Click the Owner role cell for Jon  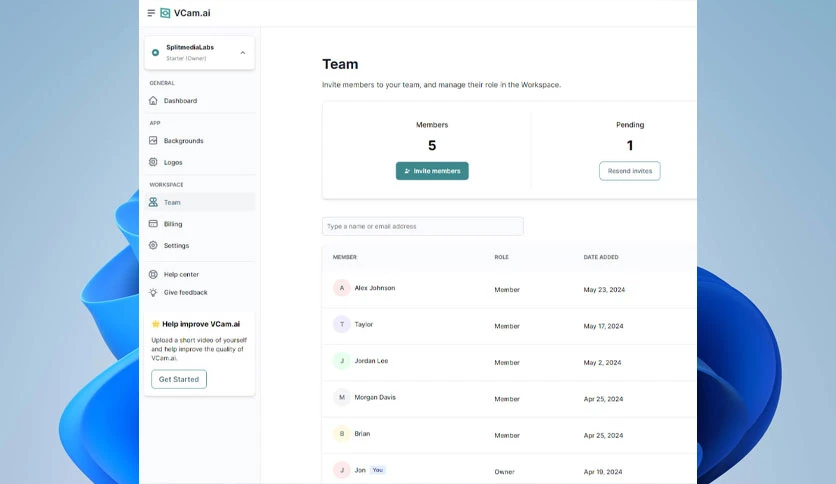[504, 472]
